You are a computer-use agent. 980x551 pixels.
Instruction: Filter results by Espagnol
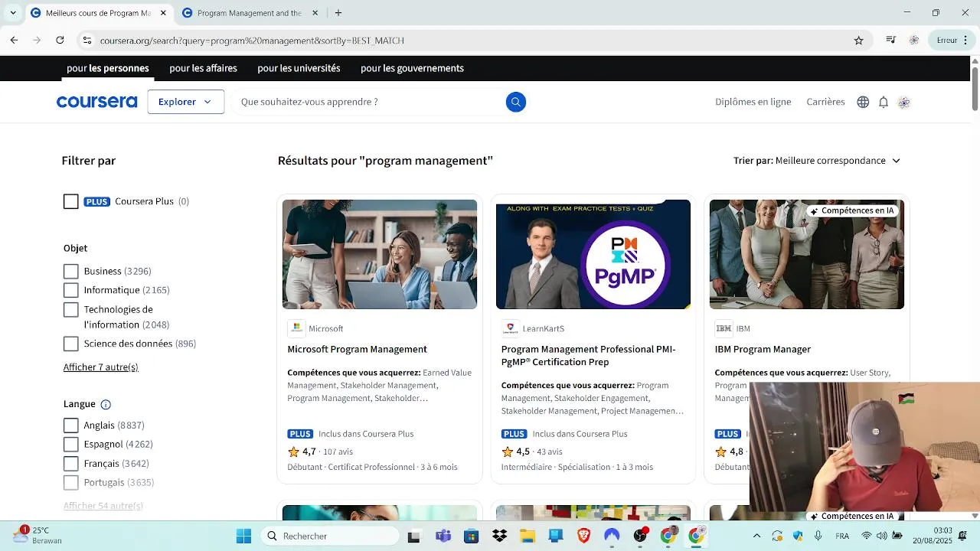(70, 445)
